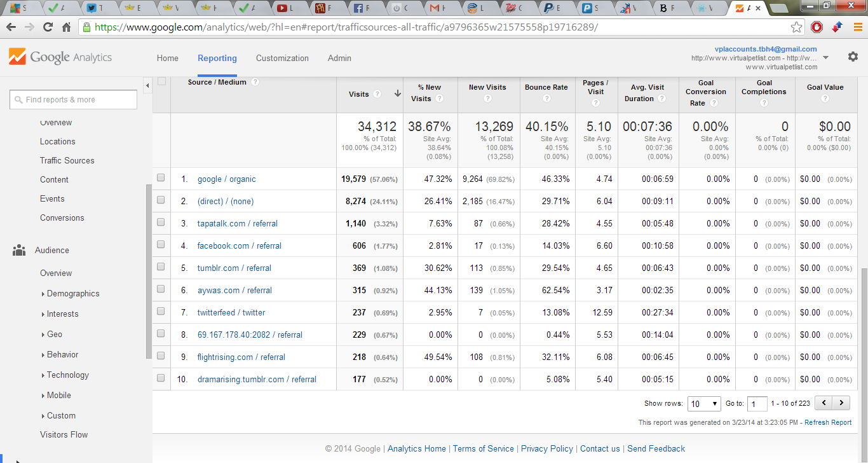The width and height of the screenshot is (868, 463).
Task: Check the facebook.com / referral row checkbox
Action: tap(161, 245)
